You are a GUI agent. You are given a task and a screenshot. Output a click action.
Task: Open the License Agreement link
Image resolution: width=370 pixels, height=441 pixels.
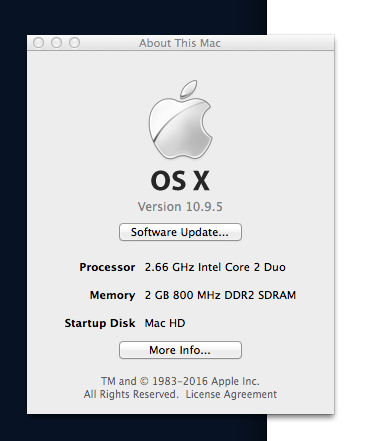(x=231, y=394)
